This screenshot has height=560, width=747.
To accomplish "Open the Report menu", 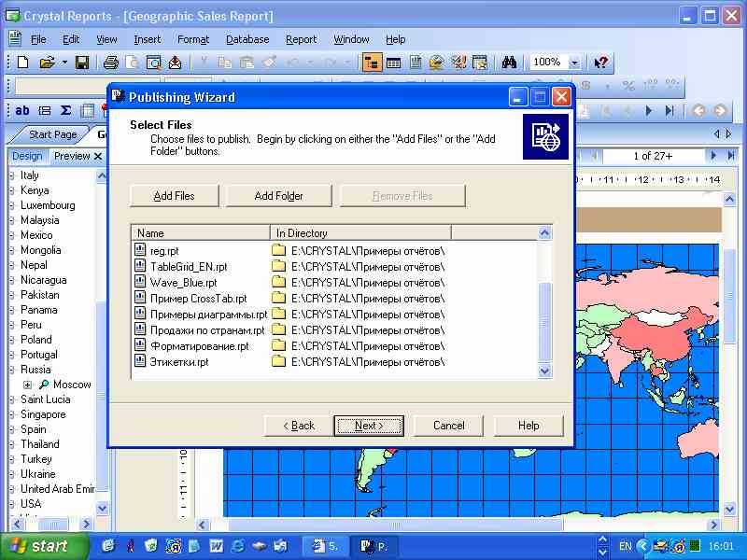I will [301, 39].
